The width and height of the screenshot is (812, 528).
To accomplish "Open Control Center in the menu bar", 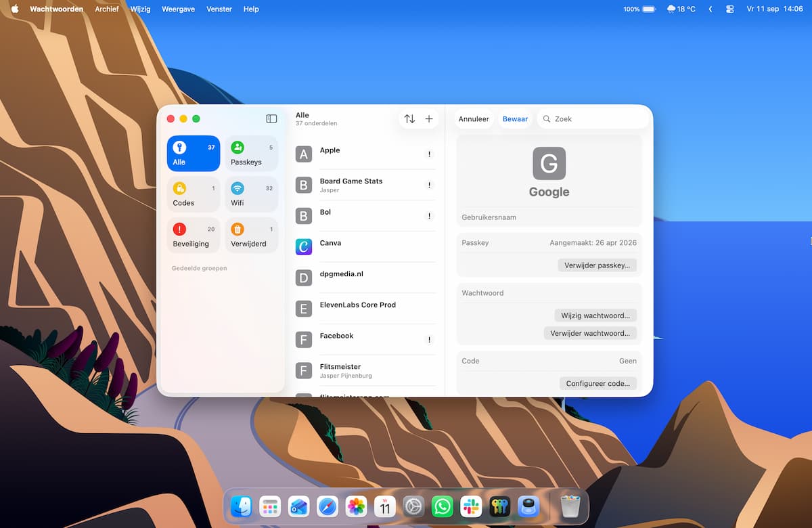I will pyautogui.click(x=729, y=9).
